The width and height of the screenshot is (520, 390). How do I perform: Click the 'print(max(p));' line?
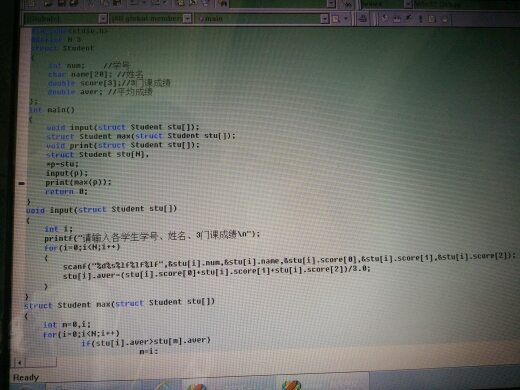coord(78,182)
